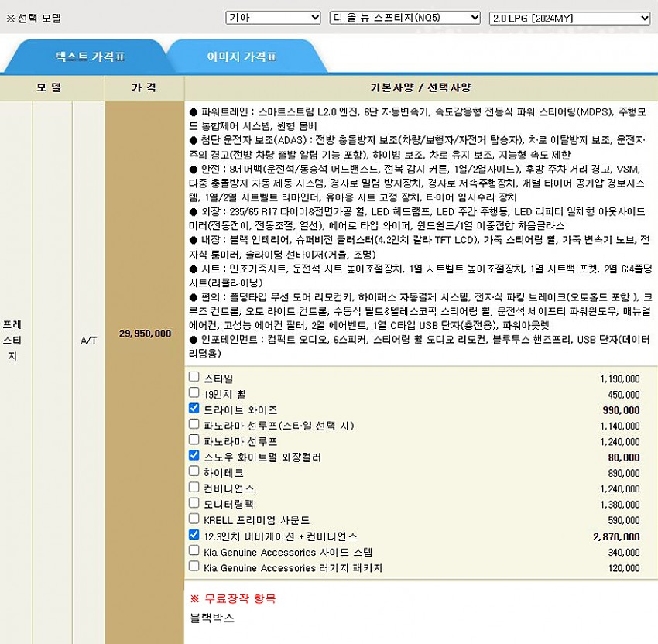This screenshot has width=658, height=644.
Task: Open the 기아 manufacturer dropdown
Action: pos(272,18)
